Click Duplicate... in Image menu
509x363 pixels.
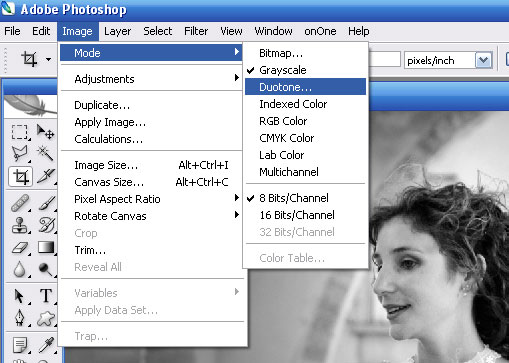(x=151, y=105)
